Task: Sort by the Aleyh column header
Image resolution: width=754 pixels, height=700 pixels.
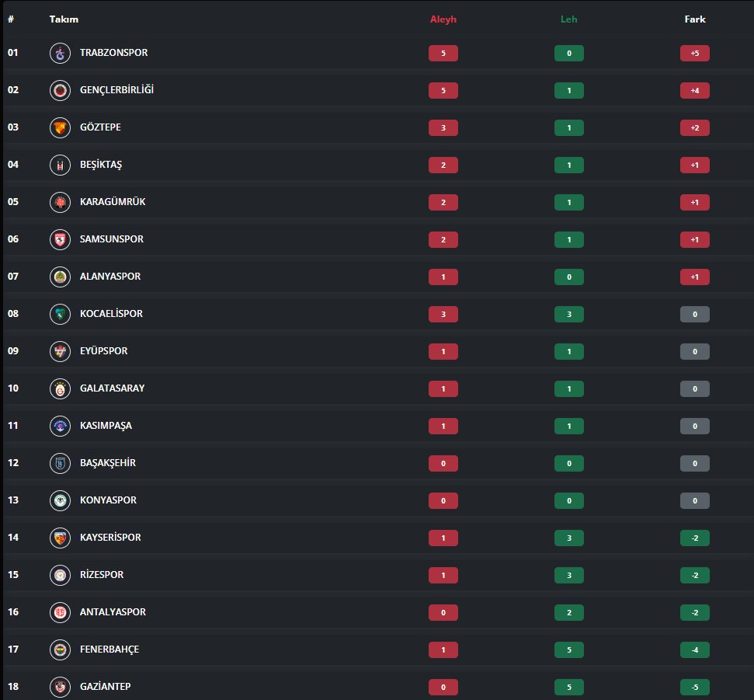Action: point(443,19)
